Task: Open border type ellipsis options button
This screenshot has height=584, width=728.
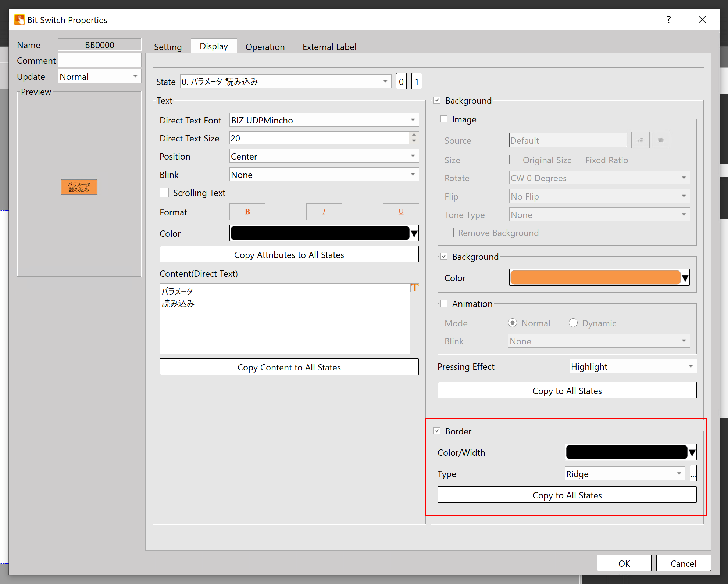Action: point(693,474)
